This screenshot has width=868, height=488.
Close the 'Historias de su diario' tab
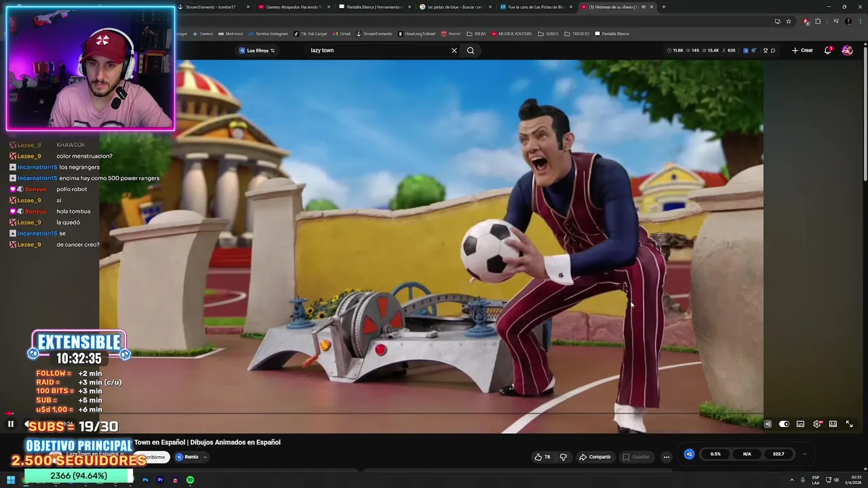click(652, 7)
